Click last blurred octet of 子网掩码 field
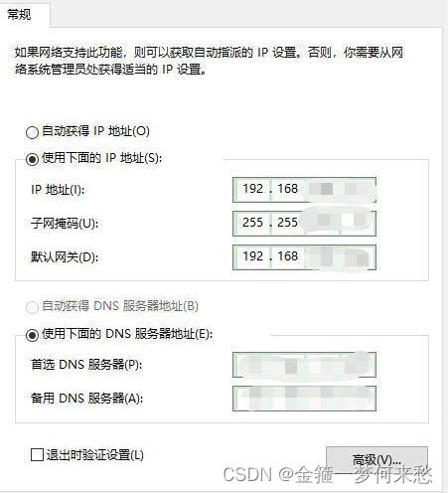Viewport: 448px width, 493px height. [x=358, y=221]
